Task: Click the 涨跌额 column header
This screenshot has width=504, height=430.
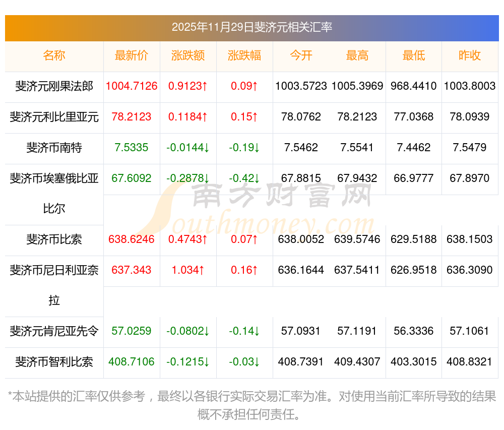Action: point(188,55)
